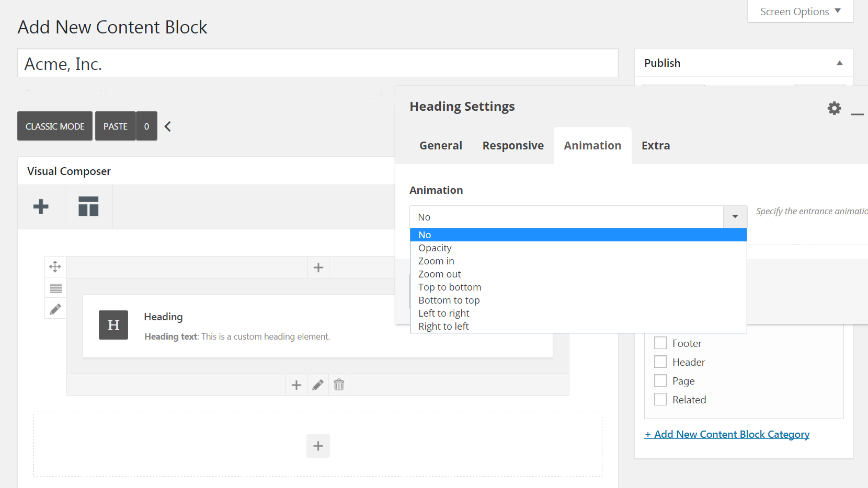Collapse navbar using the left chevron
This screenshot has height=488, width=868.
coord(168,126)
